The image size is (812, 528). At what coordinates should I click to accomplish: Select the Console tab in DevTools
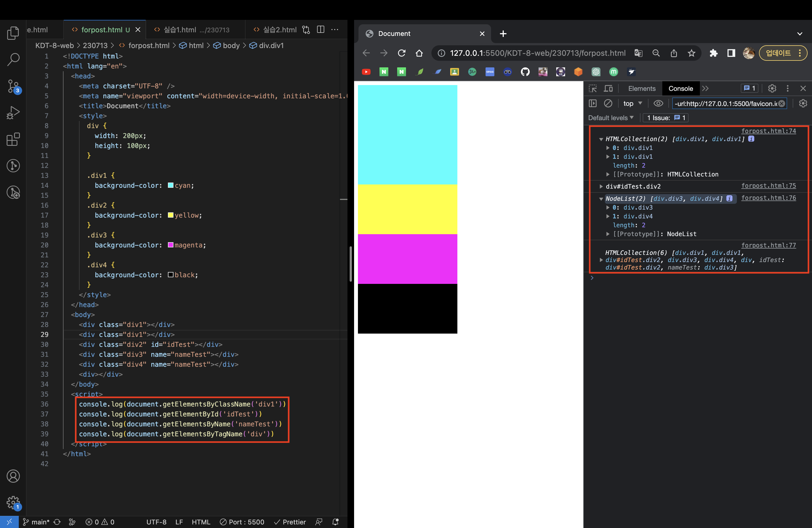tap(681, 88)
